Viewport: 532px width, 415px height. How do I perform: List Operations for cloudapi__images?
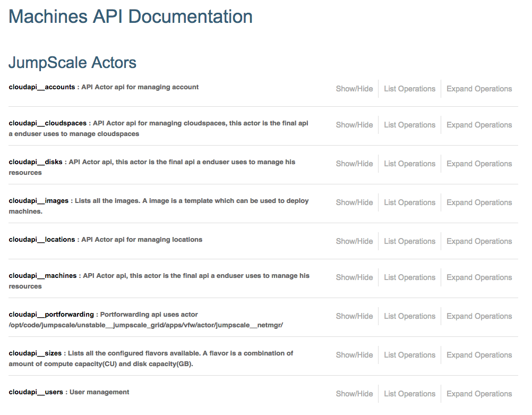click(409, 202)
